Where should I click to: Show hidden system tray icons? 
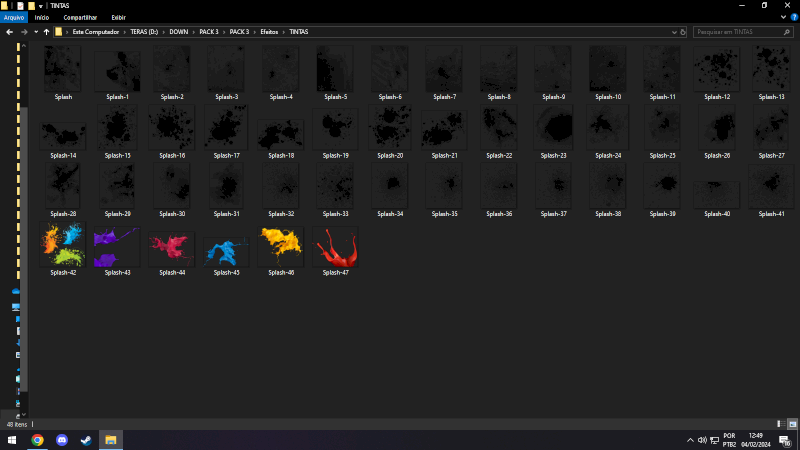coord(689,440)
